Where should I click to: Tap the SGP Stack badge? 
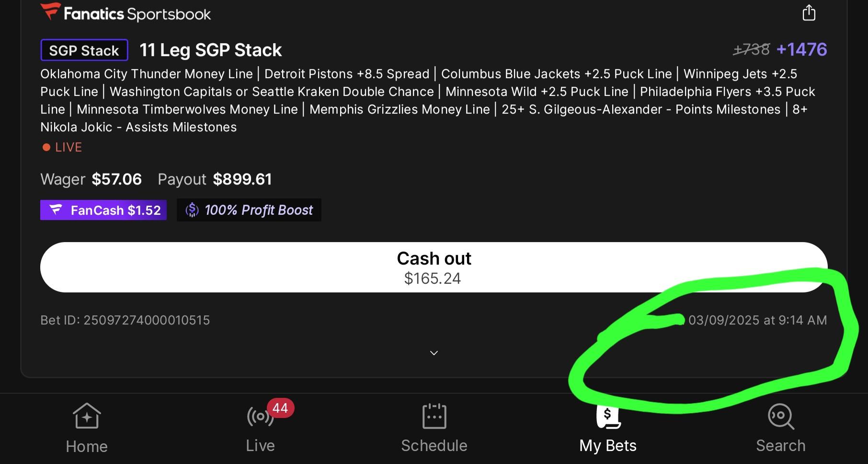pos(84,50)
